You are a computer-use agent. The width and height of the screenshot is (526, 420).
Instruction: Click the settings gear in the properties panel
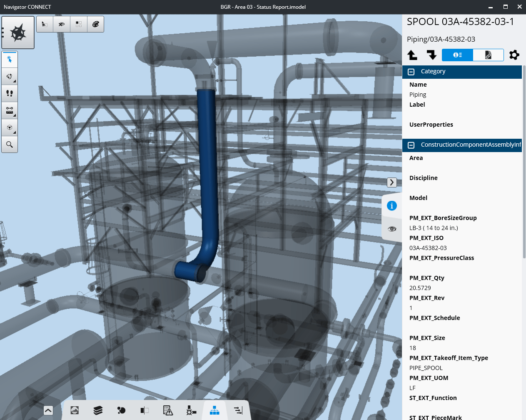coord(514,55)
